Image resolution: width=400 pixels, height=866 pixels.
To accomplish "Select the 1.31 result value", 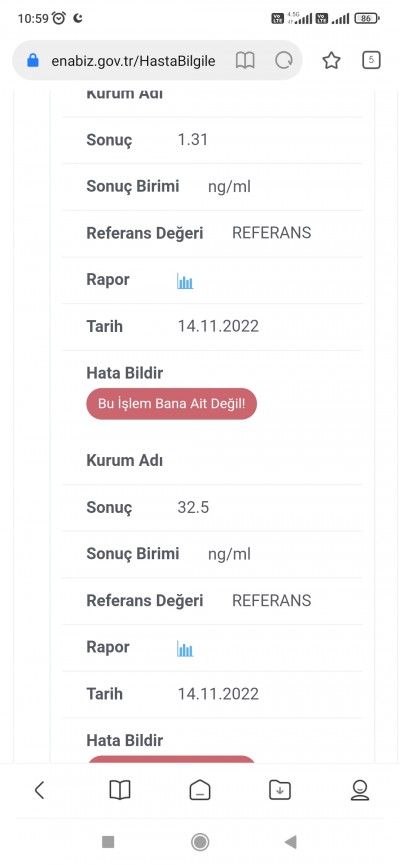I will pyautogui.click(x=193, y=140).
